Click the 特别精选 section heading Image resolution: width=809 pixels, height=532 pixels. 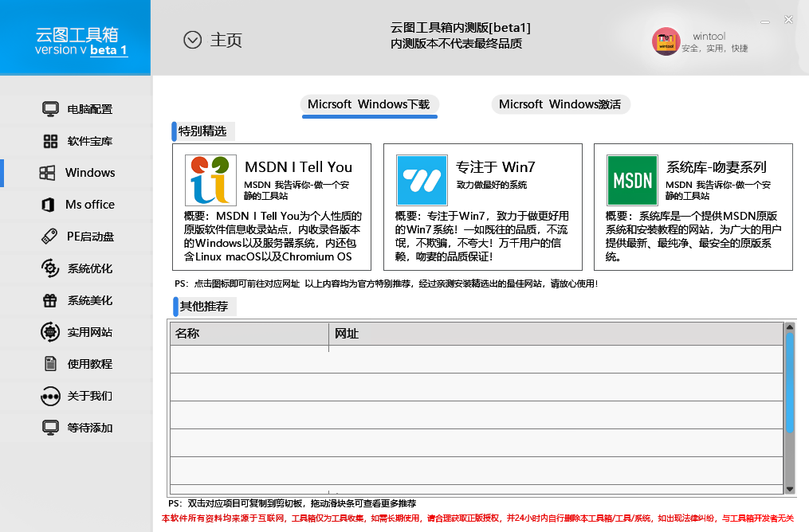[202, 131]
